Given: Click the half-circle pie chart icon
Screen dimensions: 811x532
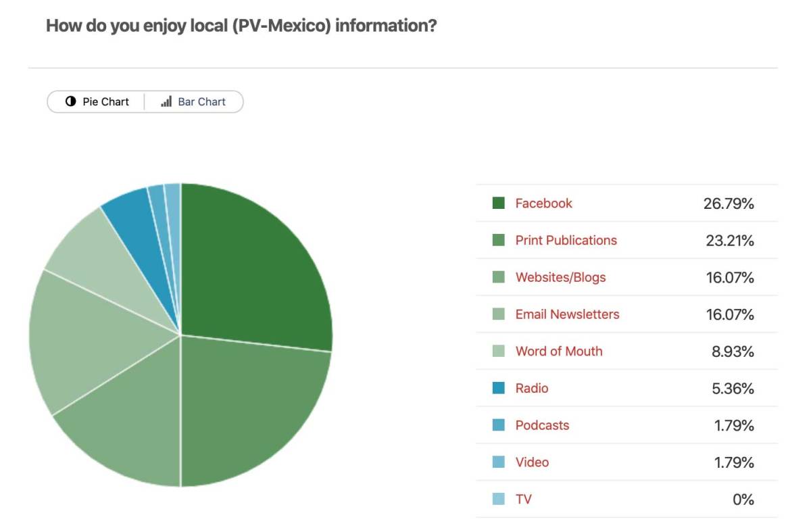Looking at the screenshot, I should 70,102.
